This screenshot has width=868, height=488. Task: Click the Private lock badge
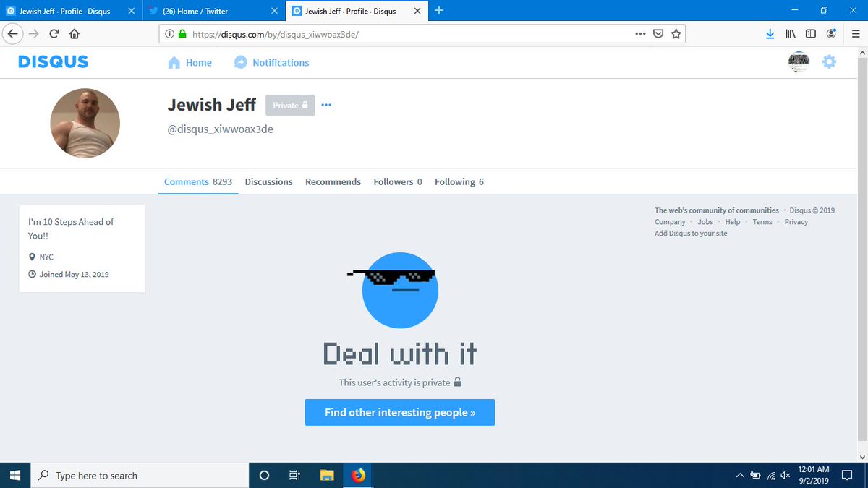tap(290, 105)
